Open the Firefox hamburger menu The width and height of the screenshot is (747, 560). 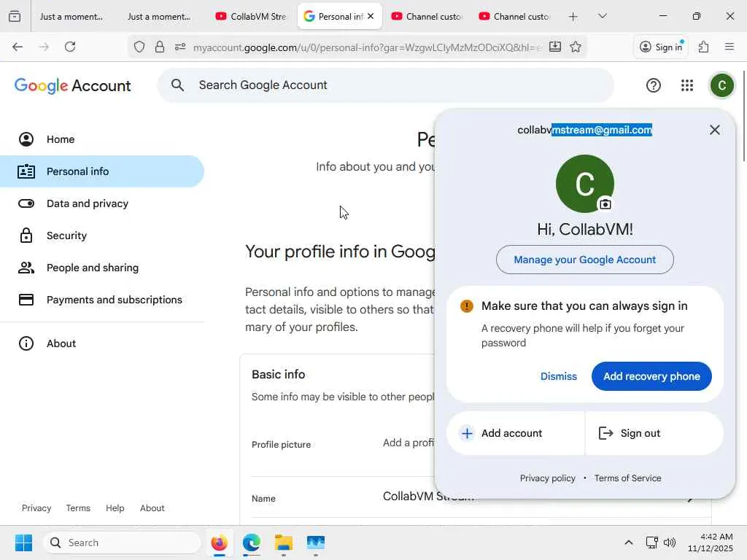(729, 47)
